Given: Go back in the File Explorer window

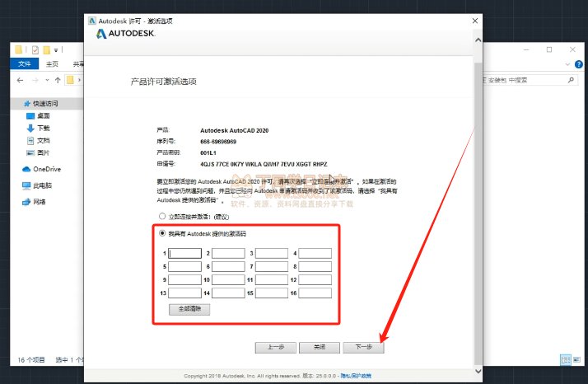Looking at the screenshot, I should [21, 80].
